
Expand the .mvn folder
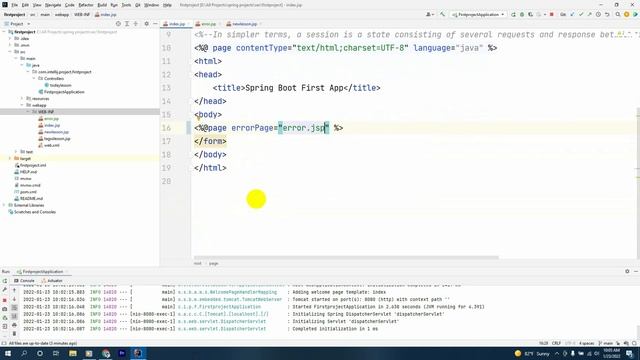tap(10, 45)
